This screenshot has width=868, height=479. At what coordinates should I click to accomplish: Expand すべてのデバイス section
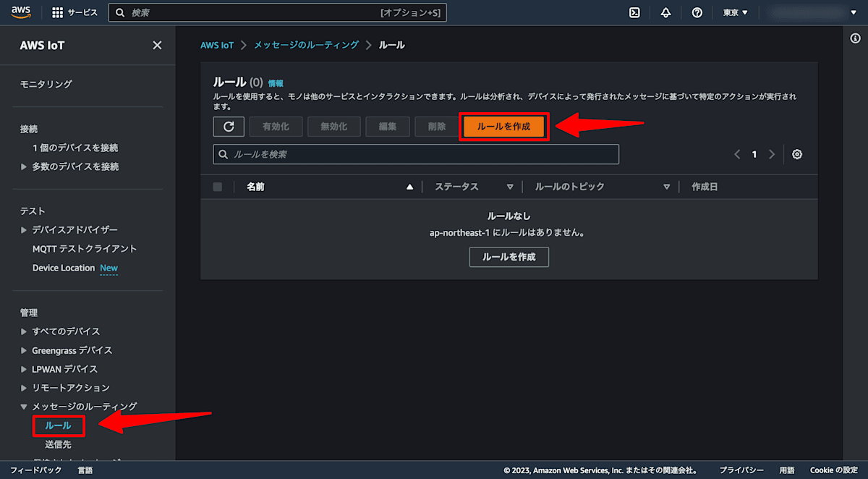coord(24,331)
